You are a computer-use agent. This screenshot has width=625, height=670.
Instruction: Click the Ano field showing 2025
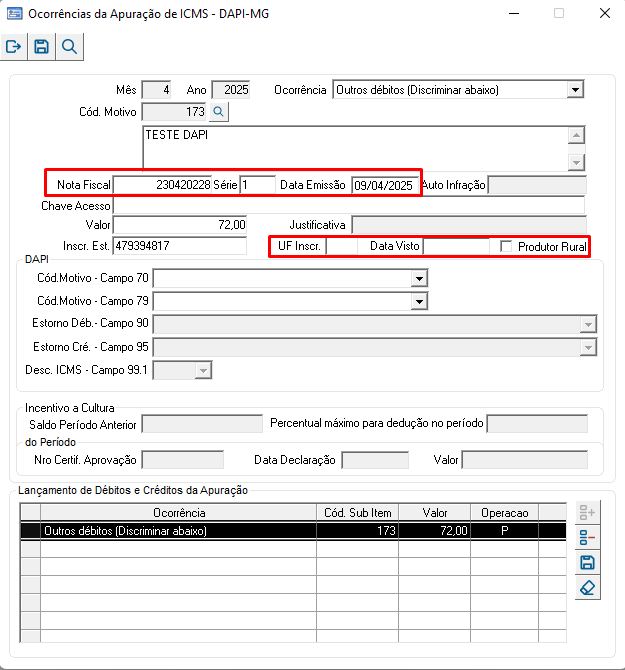click(231, 90)
